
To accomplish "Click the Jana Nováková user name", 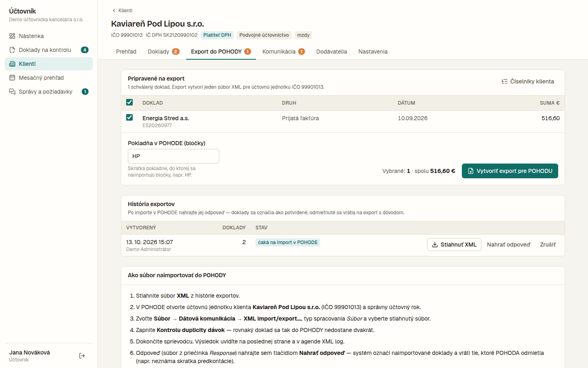I will [x=29, y=352].
